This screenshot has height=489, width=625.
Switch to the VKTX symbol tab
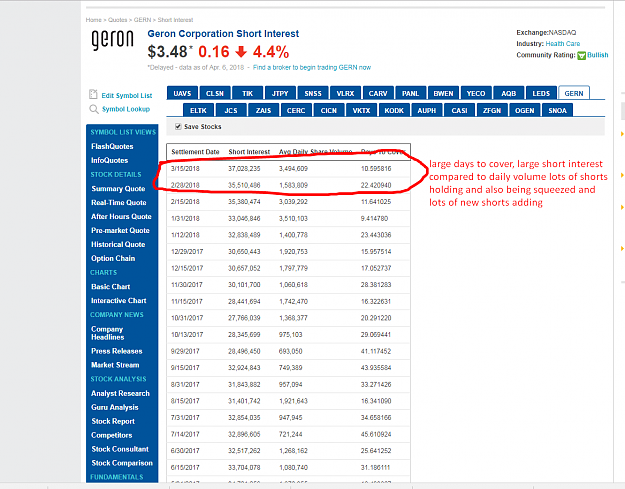[362, 110]
